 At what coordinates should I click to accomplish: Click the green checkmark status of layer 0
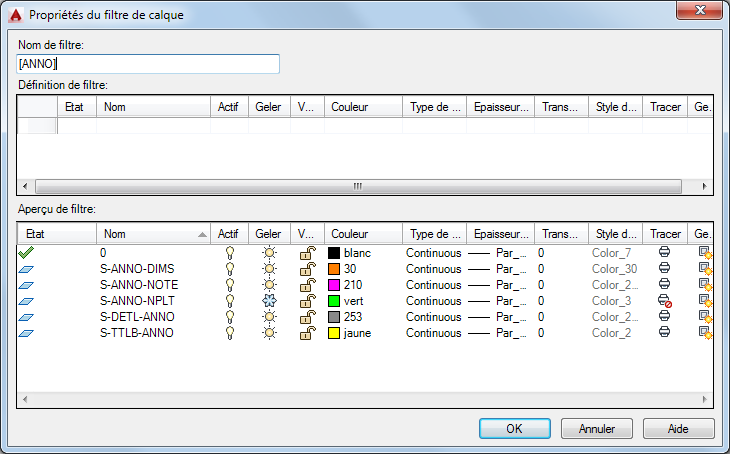26,253
